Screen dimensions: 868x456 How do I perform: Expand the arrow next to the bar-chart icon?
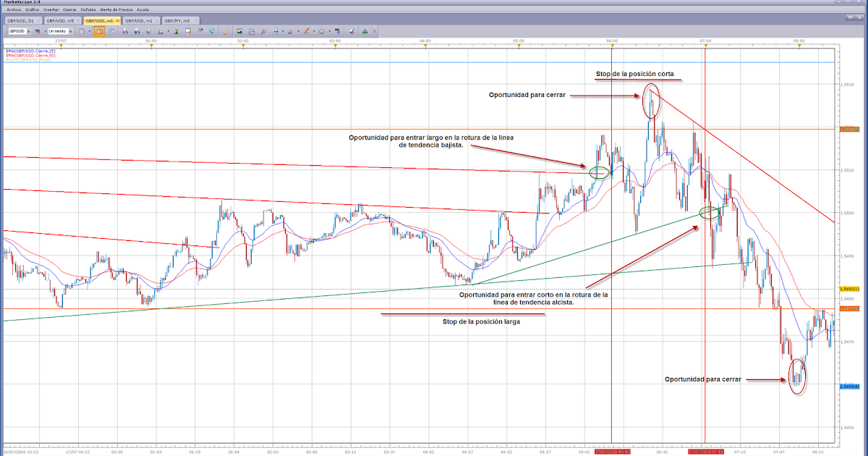(168, 31)
